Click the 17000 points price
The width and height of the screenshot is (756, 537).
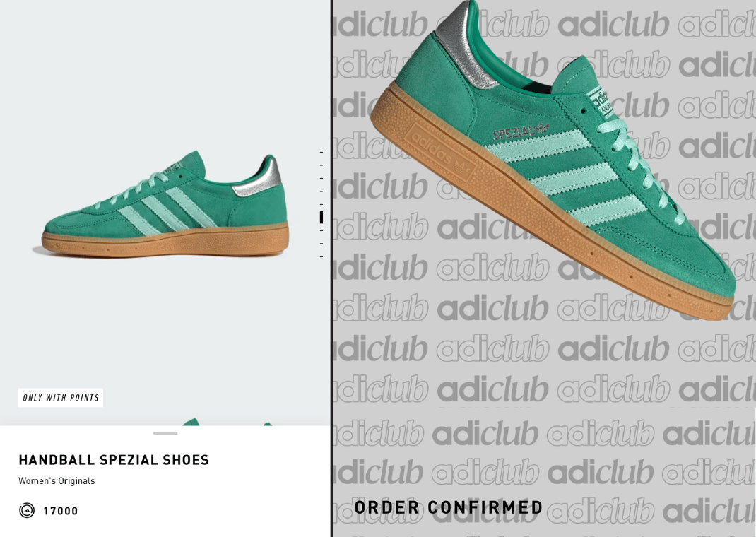pyautogui.click(x=60, y=511)
